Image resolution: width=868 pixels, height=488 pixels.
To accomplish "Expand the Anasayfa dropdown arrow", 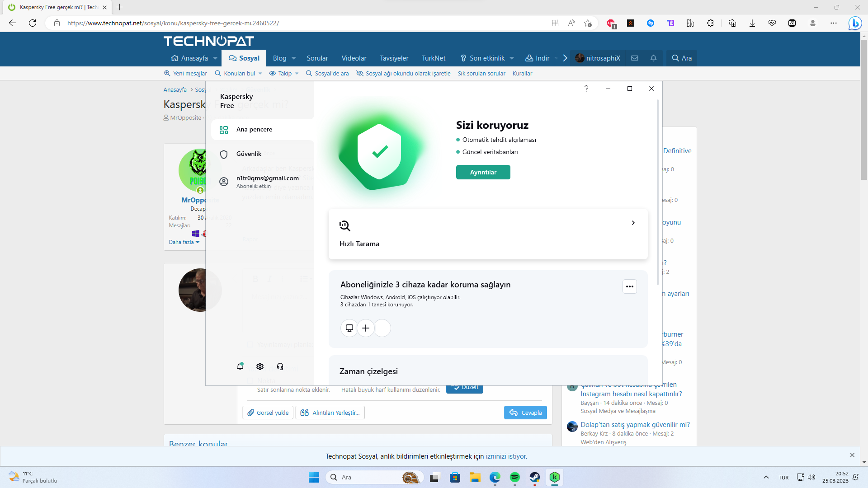I will (215, 58).
